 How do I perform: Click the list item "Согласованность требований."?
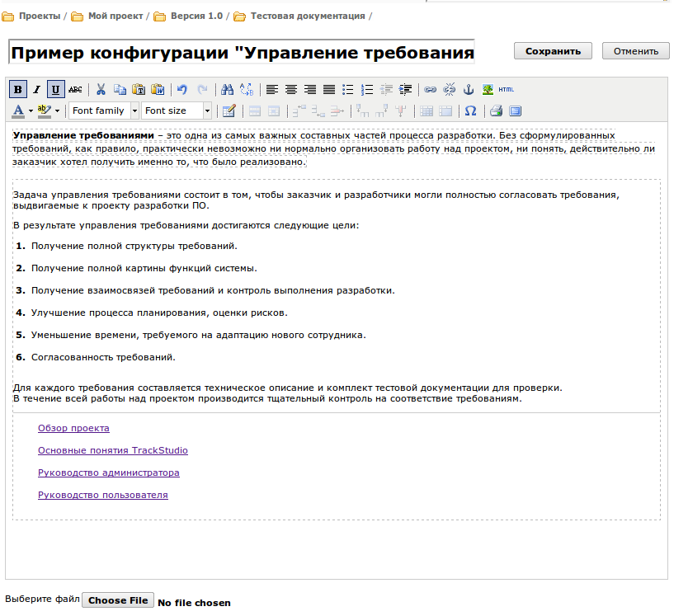[x=103, y=357]
